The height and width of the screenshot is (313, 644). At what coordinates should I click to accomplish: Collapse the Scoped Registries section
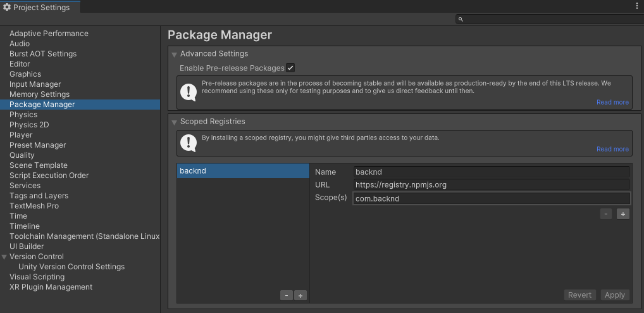point(174,122)
